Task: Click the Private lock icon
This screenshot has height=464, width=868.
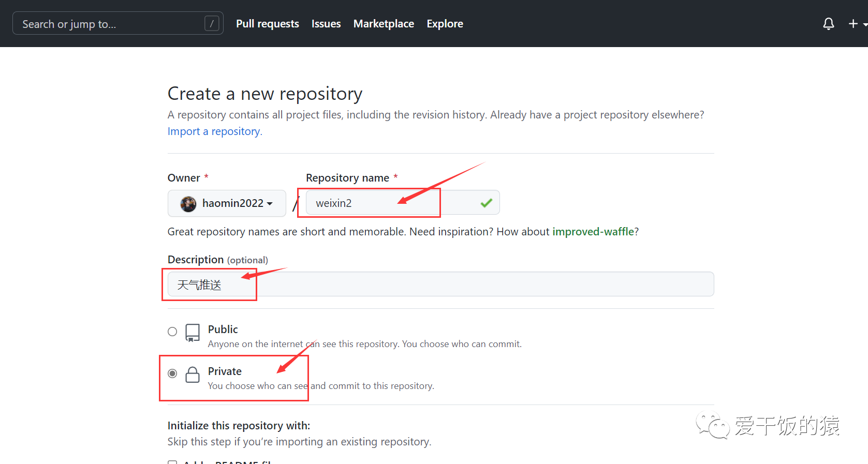Action: tap(193, 375)
